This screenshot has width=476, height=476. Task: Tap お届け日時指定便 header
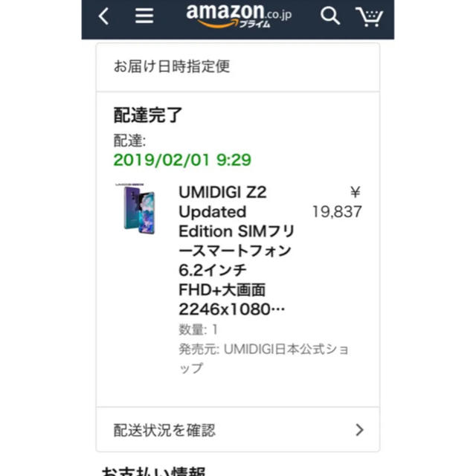172,66
